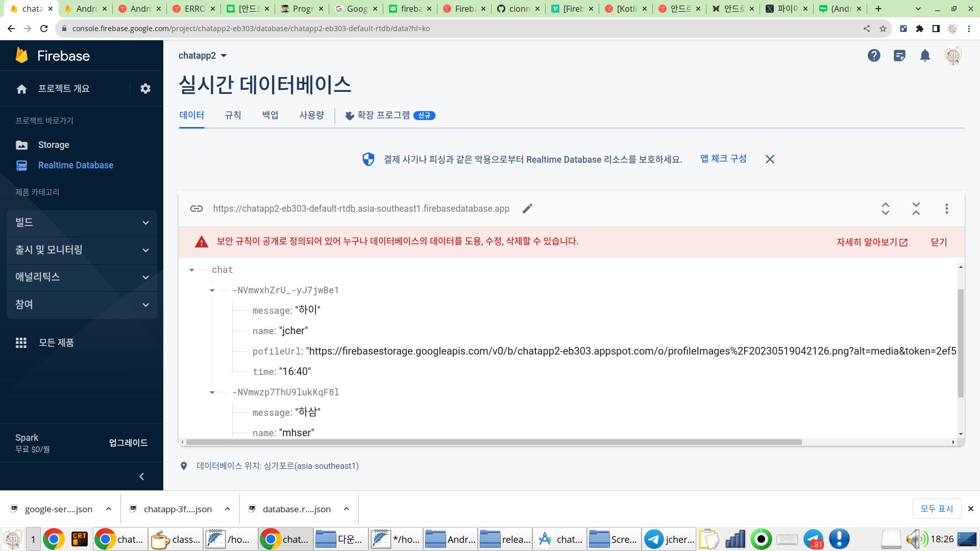
Task: Open the account avatar in the Firebase header
Action: pos(953,56)
